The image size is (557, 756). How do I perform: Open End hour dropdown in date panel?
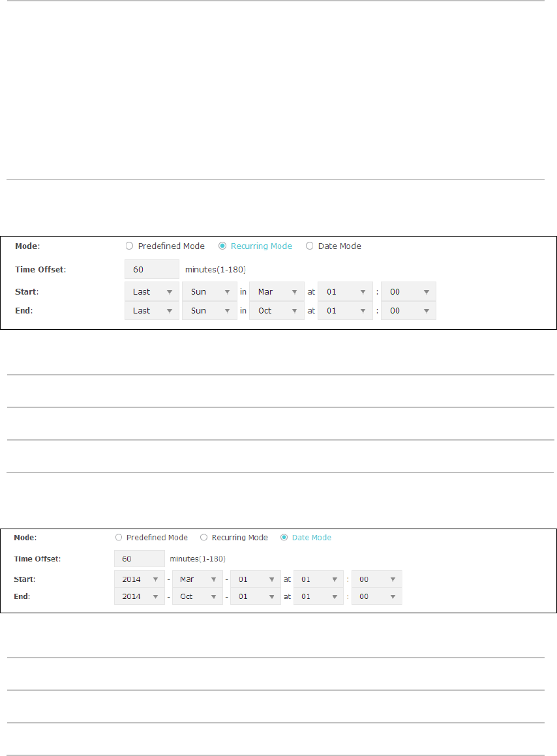[318, 596]
